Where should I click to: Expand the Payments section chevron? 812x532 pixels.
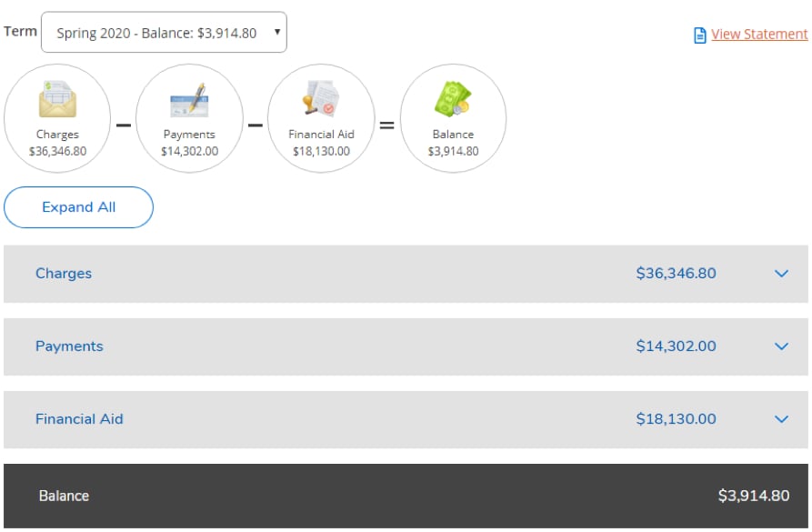point(781,346)
